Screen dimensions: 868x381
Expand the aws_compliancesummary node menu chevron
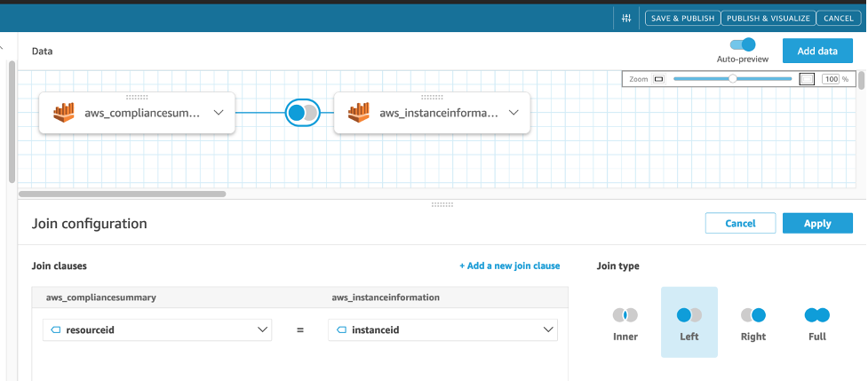(219, 112)
